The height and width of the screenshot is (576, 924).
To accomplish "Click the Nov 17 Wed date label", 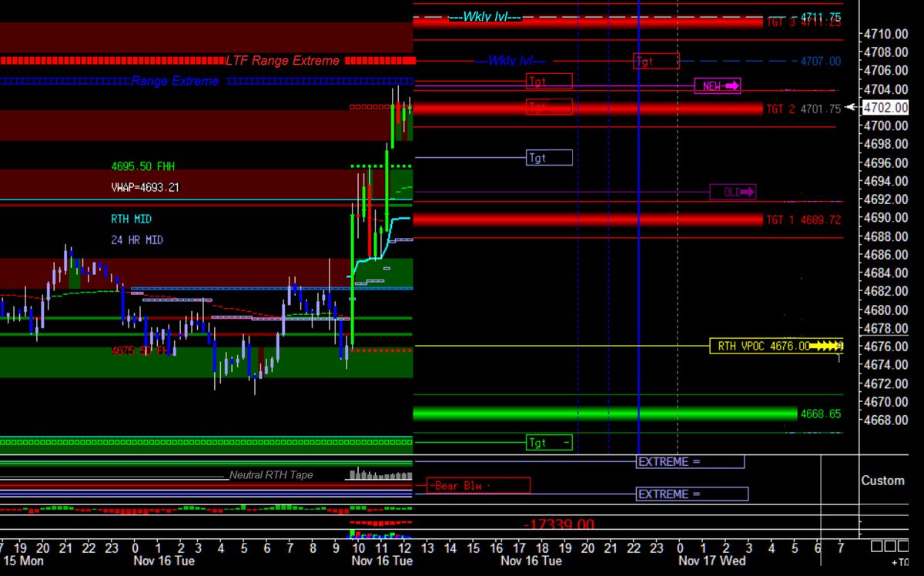I will coord(711,561).
